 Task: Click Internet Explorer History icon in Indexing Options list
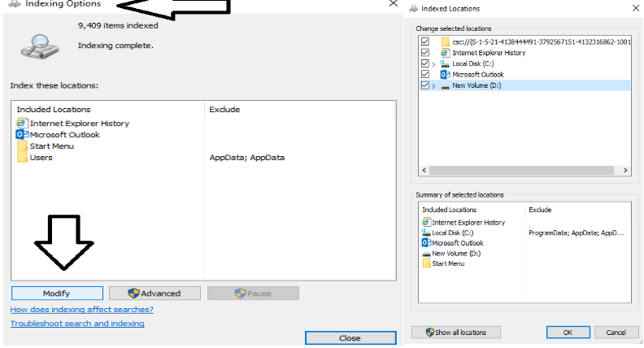pyautogui.click(x=22, y=123)
